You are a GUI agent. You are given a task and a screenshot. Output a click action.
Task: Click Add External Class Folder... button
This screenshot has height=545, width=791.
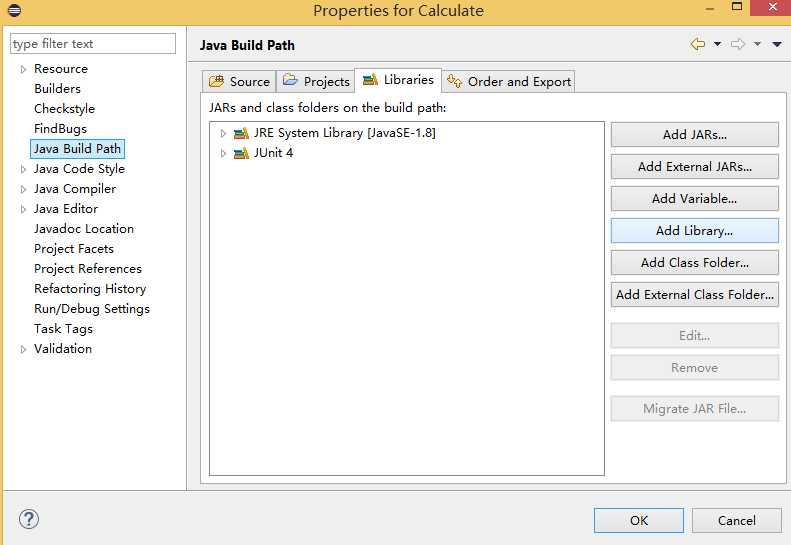tap(695, 295)
